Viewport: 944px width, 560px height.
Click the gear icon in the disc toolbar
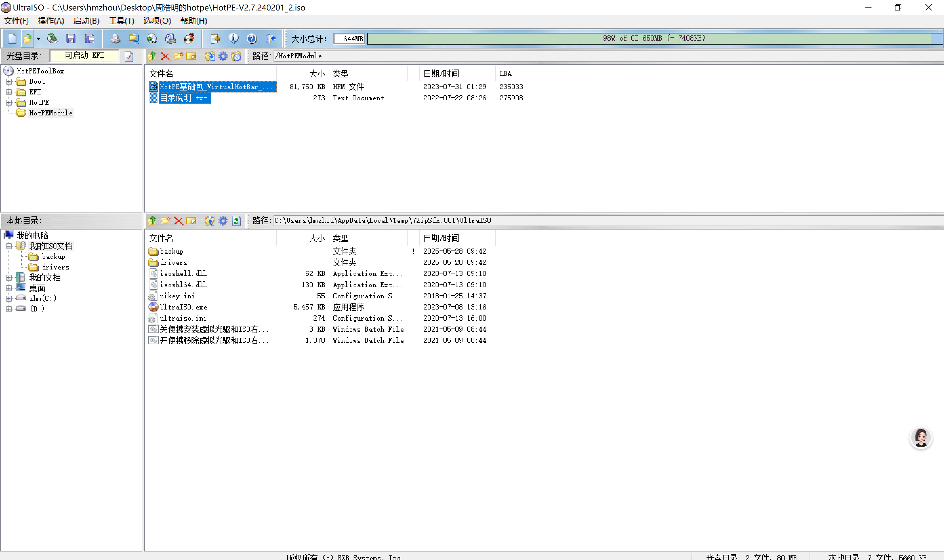tap(223, 56)
